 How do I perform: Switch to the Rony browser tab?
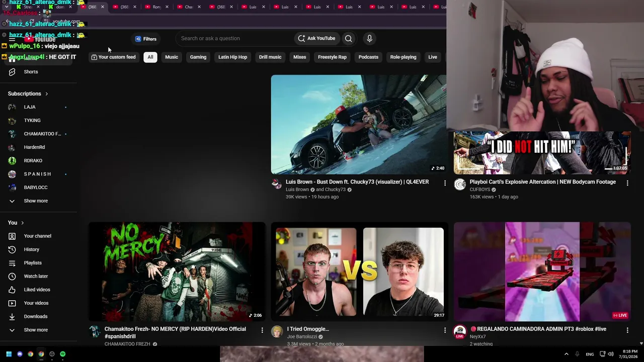156,7
